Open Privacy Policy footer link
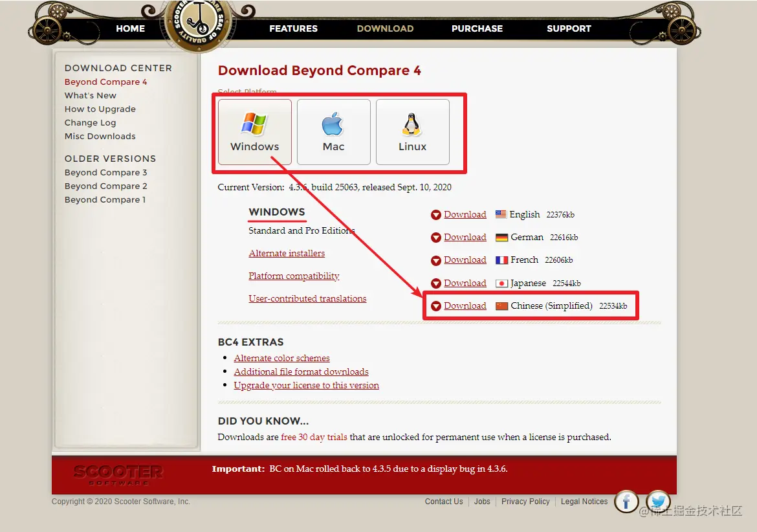This screenshot has height=532, width=757. point(525,502)
